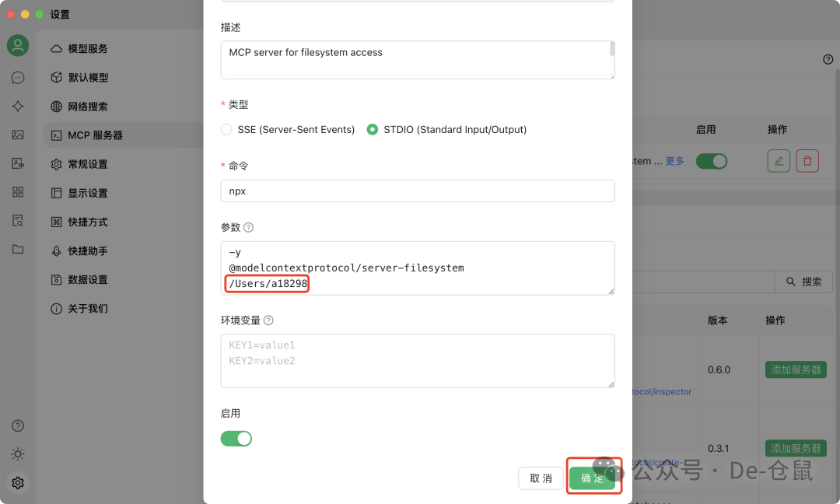Select the STDIO (Standard Input/Output) radio option
The width and height of the screenshot is (840, 504).
point(373,130)
